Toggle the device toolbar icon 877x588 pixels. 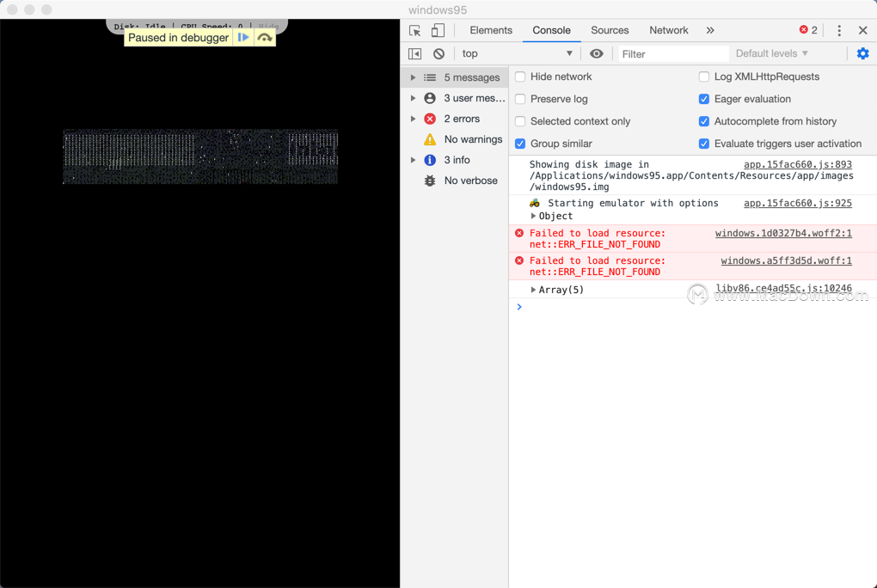pos(438,30)
